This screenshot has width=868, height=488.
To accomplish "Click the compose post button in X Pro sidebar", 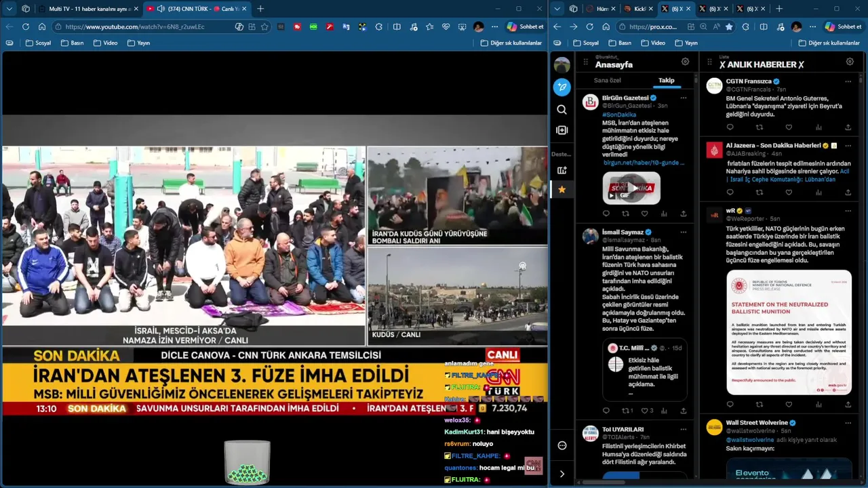I will [561, 87].
